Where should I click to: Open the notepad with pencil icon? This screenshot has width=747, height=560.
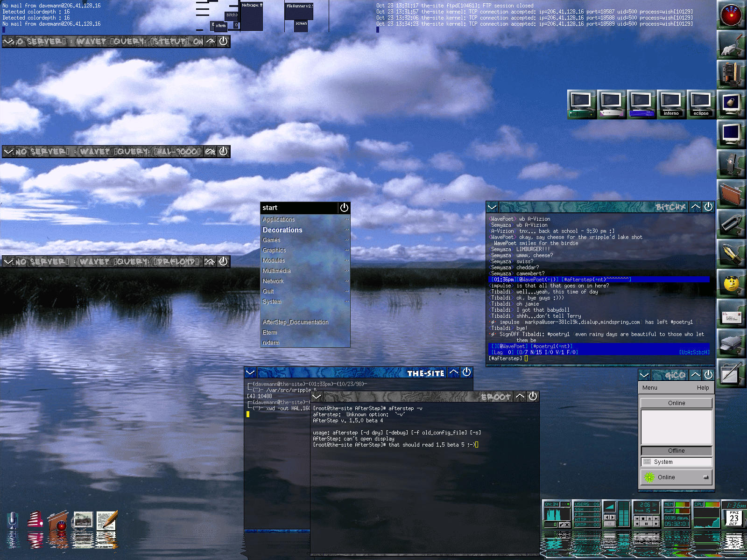click(107, 520)
